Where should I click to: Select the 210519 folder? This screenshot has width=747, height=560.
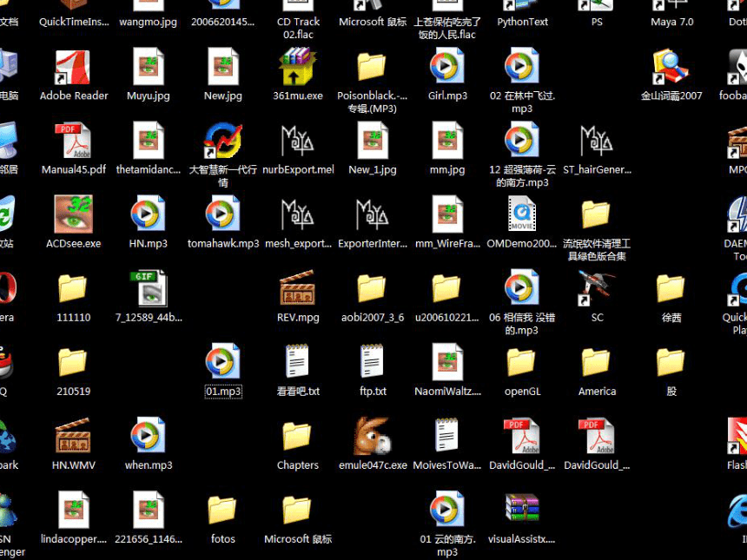73,362
